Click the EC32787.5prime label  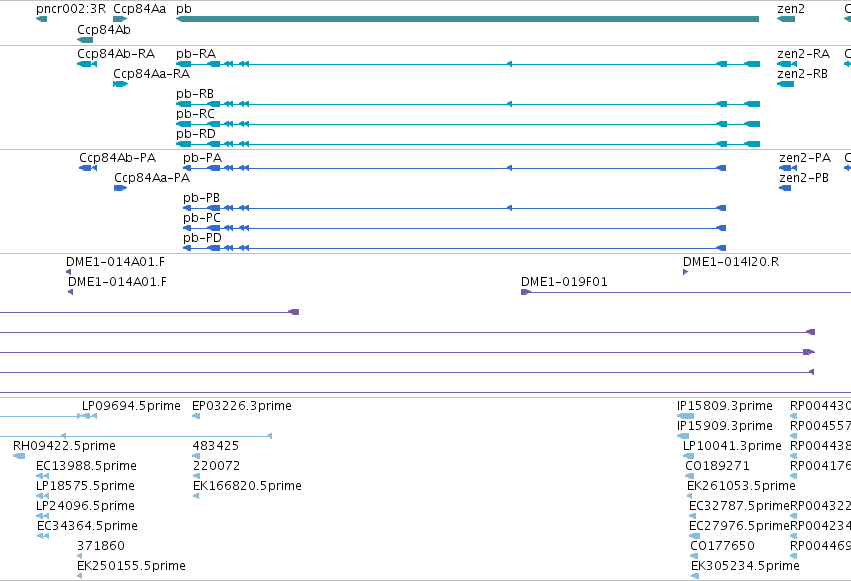[x=739, y=506]
